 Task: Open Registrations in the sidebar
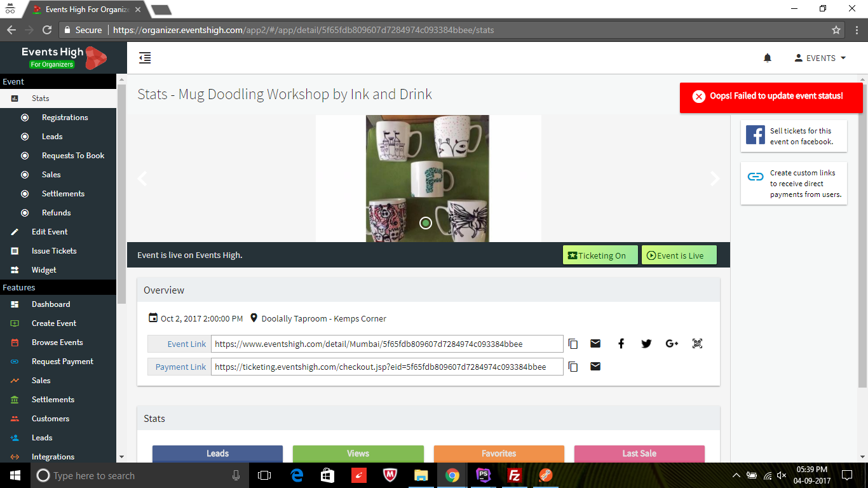[58, 118]
